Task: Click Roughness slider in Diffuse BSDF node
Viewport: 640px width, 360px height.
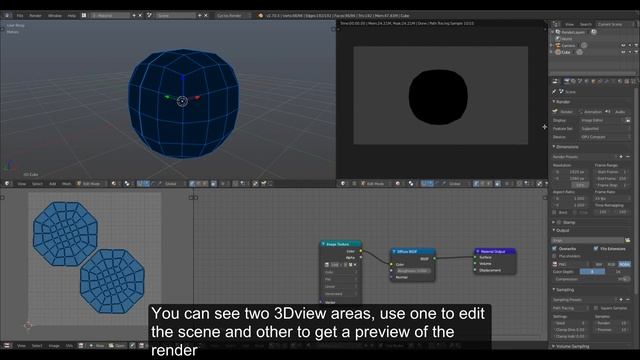Action: (x=413, y=271)
